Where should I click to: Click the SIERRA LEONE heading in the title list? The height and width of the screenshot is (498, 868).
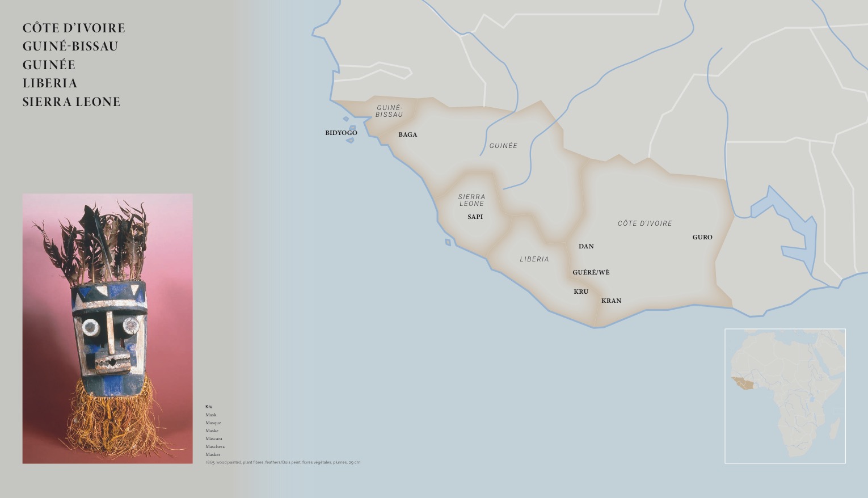[71, 102]
